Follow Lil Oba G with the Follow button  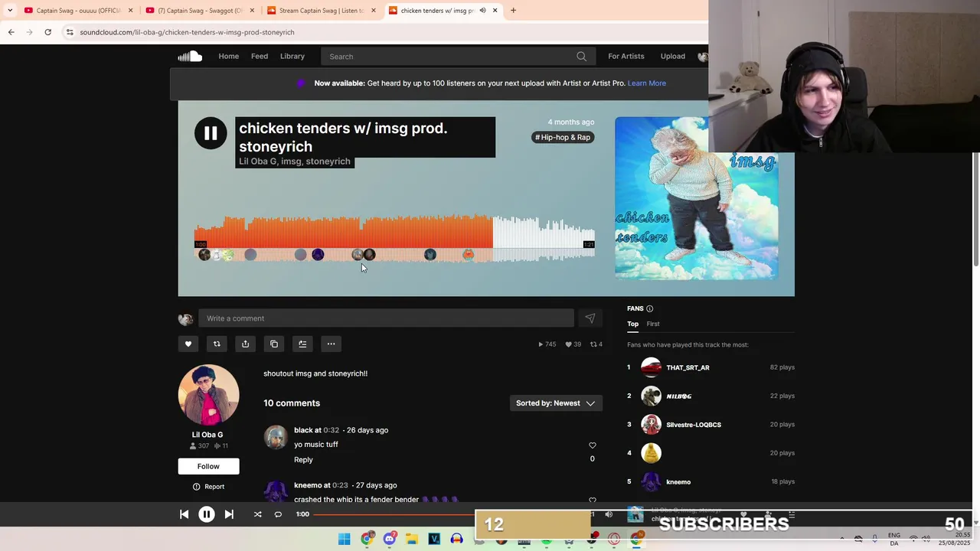(x=208, y=466)
